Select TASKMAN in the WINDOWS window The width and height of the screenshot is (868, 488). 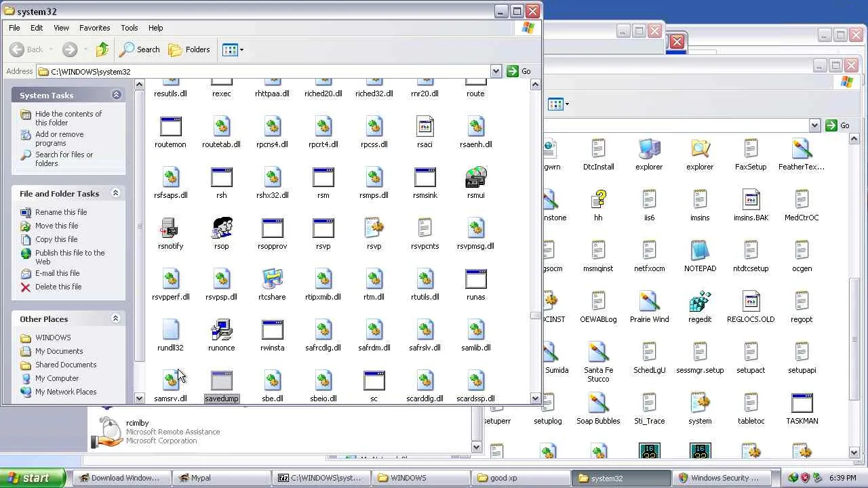point(802,403)
